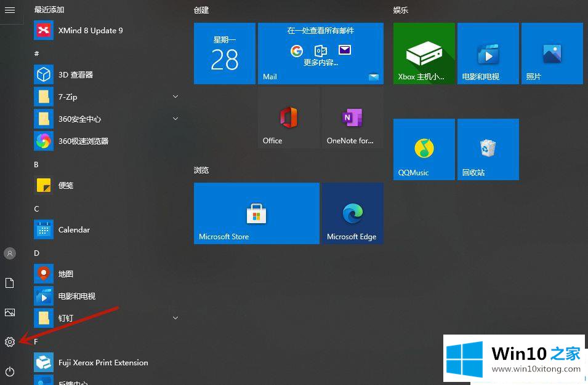
Task: Launch 便笺 sticky notes icon
Action: [44, 185]
